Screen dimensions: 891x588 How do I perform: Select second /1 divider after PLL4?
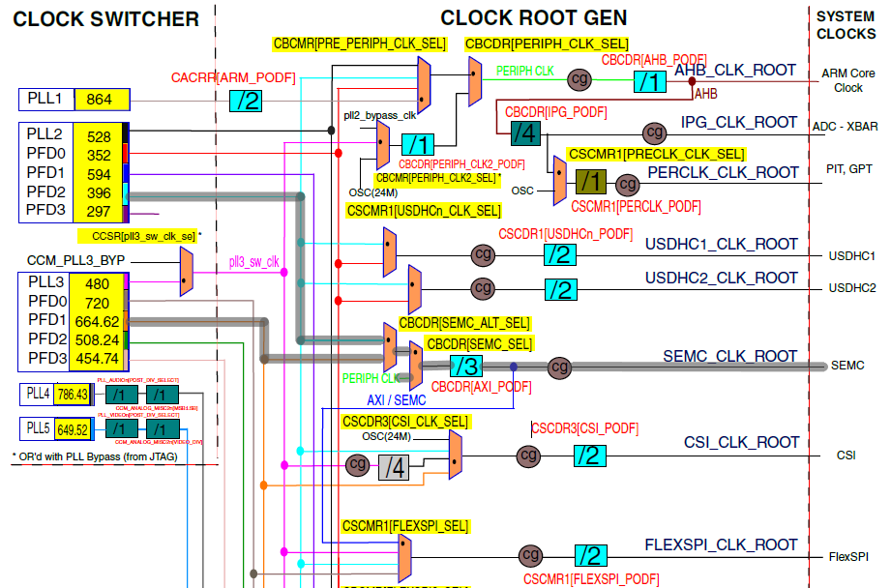pyautogui.click(x=163, y=395)
